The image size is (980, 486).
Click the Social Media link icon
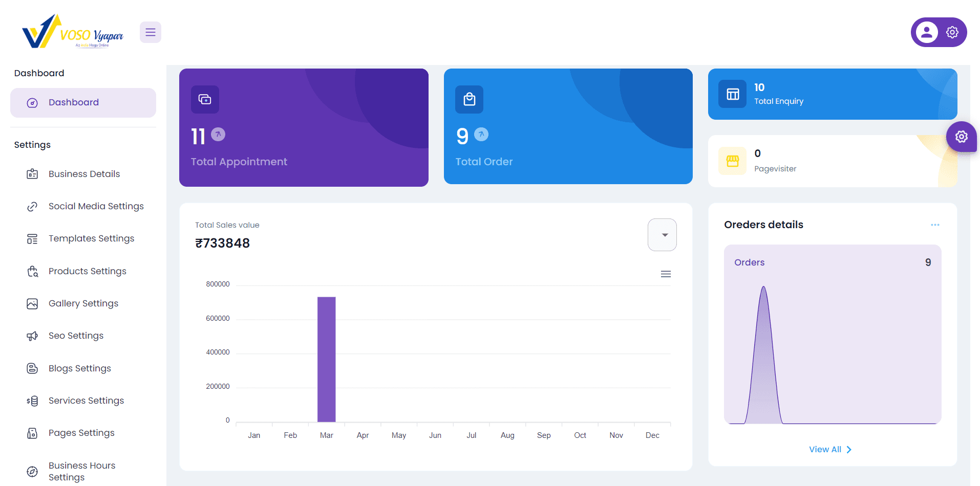click(x=32, y=206)
